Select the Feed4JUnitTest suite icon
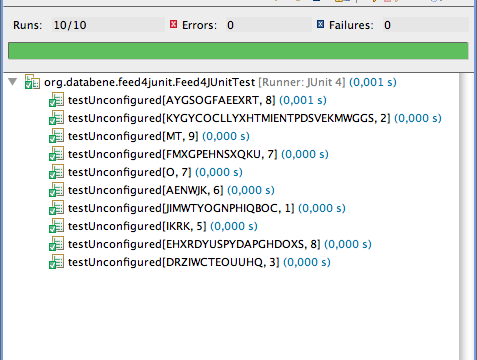Screen dimensions: 477x360 click(32, 82)
